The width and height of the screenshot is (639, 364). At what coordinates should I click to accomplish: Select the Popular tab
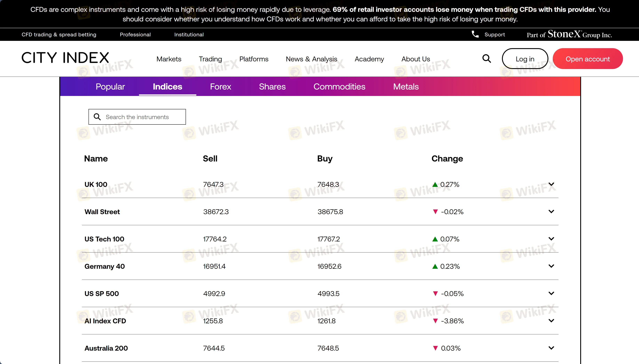[110, 87]
